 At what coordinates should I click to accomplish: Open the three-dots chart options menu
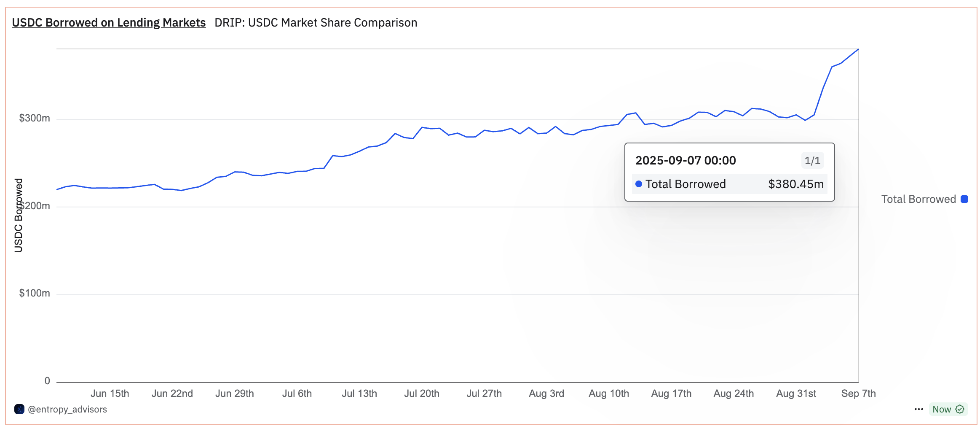[918, 409]
